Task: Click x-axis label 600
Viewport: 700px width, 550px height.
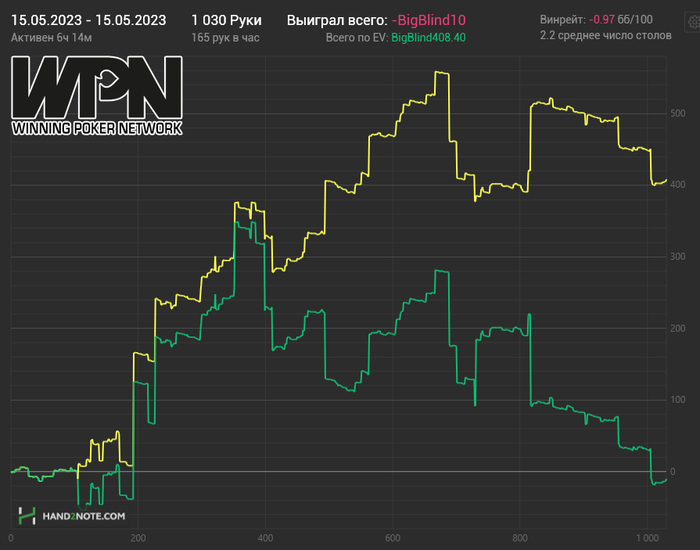Action: click(x=392, y=538)
